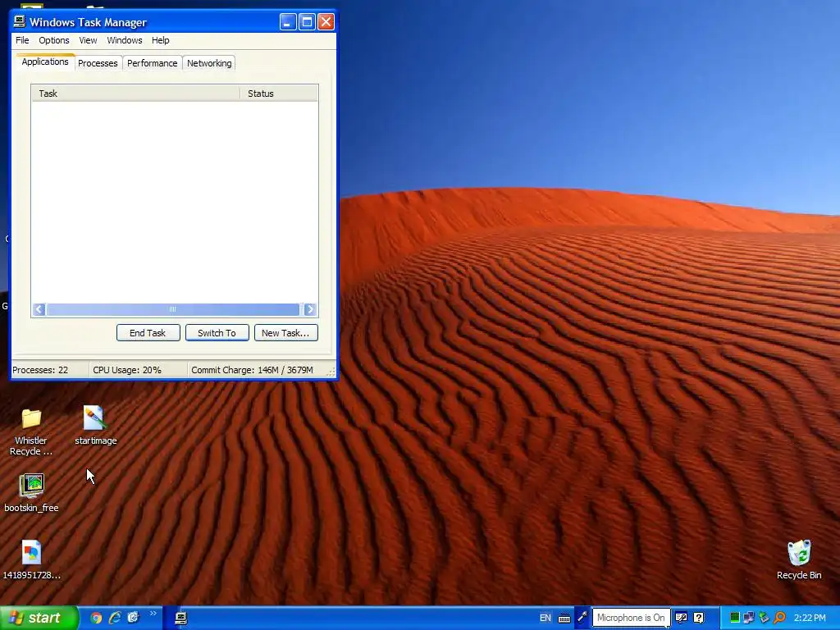Open the File menu
Screen dimensions: 840x630
pos(22,40)
